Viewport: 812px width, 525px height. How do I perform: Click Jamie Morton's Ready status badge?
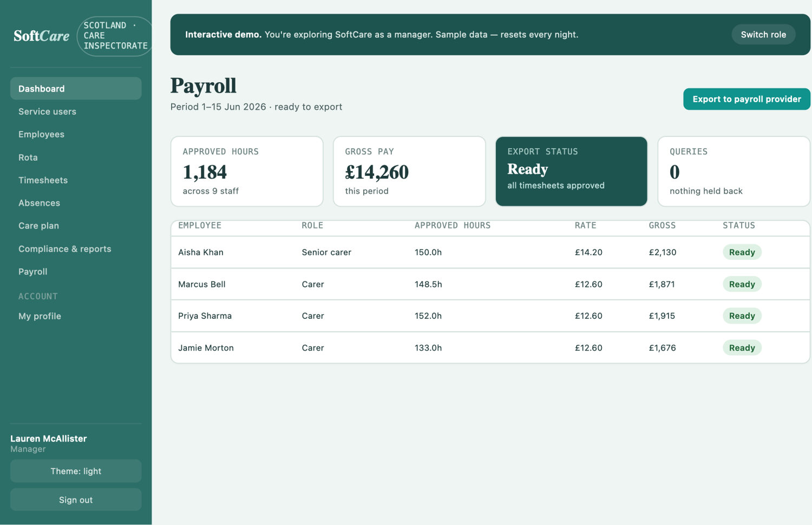pos(742,347)
